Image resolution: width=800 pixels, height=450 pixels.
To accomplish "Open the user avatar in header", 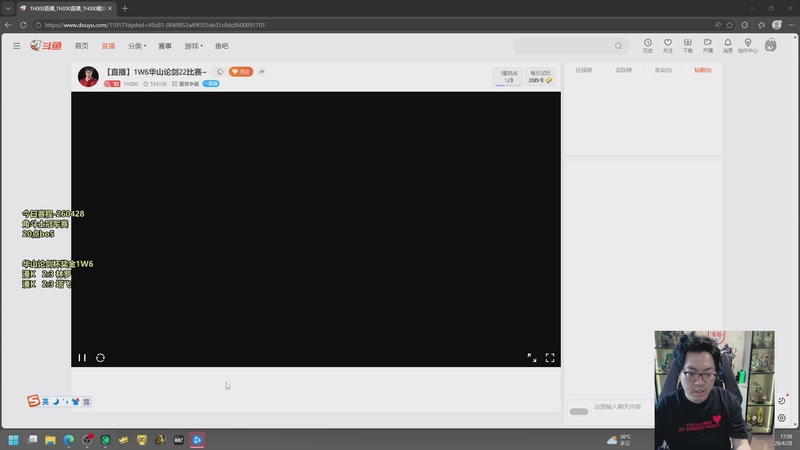I will pyautogui.click(x=770, y=45).
